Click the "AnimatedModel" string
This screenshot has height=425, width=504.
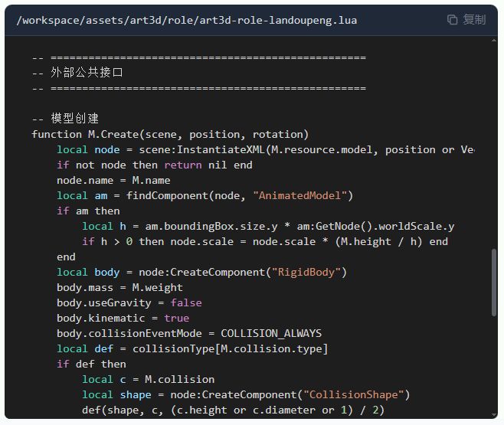300,195
